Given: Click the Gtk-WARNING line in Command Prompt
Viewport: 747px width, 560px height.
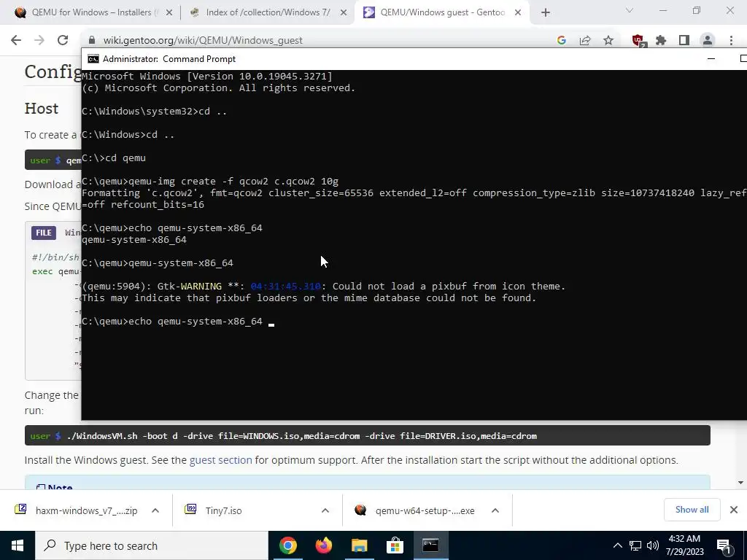Looking at the screenshot, I should [323, 286].
